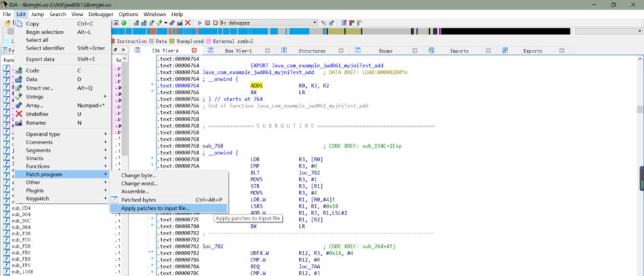
Task: Choose Begin selection from Edit menu
Action: click(63, 32)
